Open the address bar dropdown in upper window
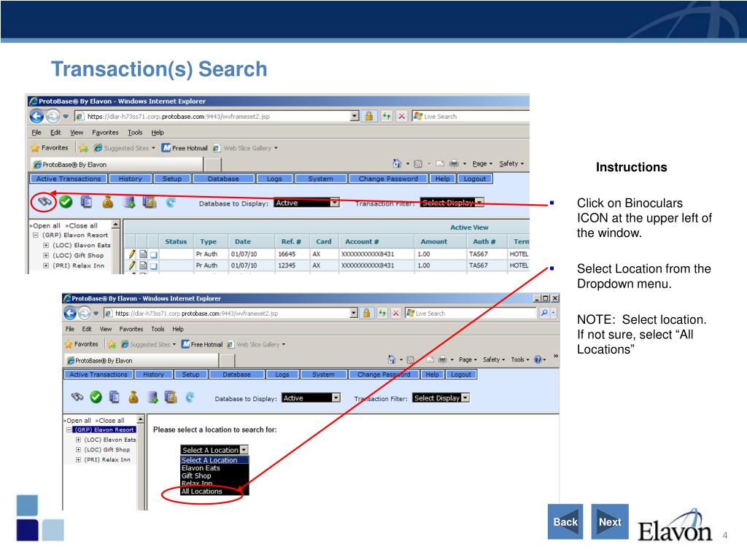The height and width of the screenshot is (560, 747). (355, 116)
